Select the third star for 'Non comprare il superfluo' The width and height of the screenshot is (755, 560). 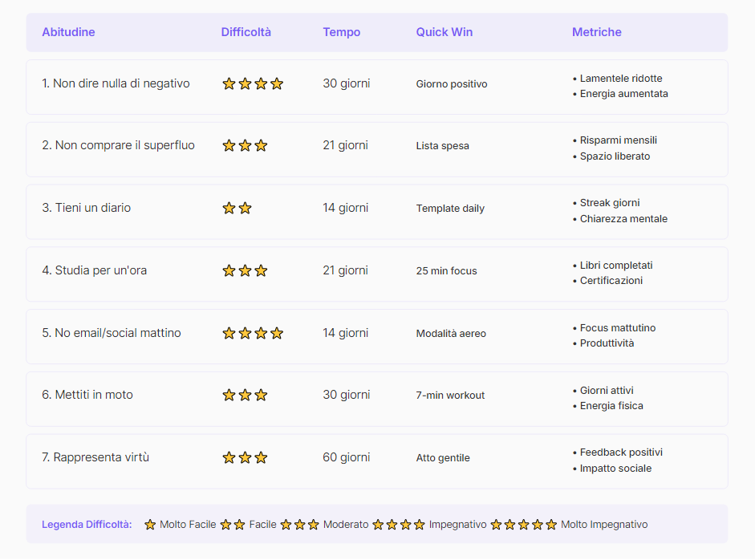[x=261, y=145]
